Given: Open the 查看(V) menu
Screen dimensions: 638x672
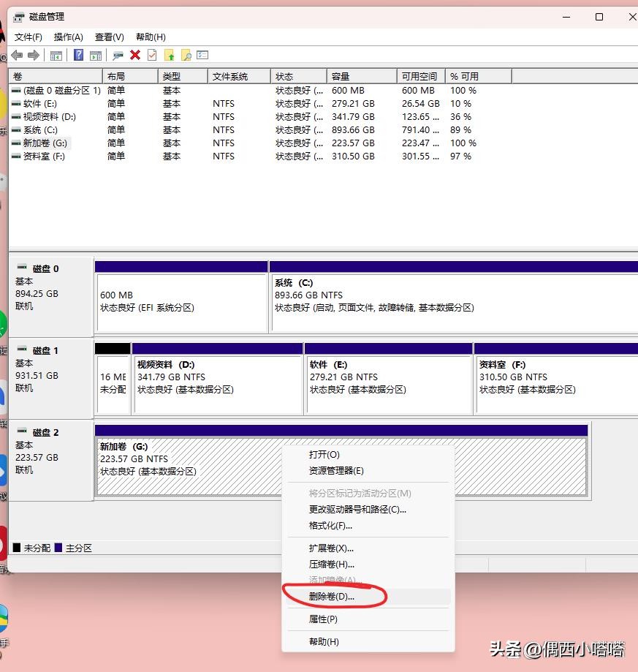Looking at the screenshot, I should point(110,37).
